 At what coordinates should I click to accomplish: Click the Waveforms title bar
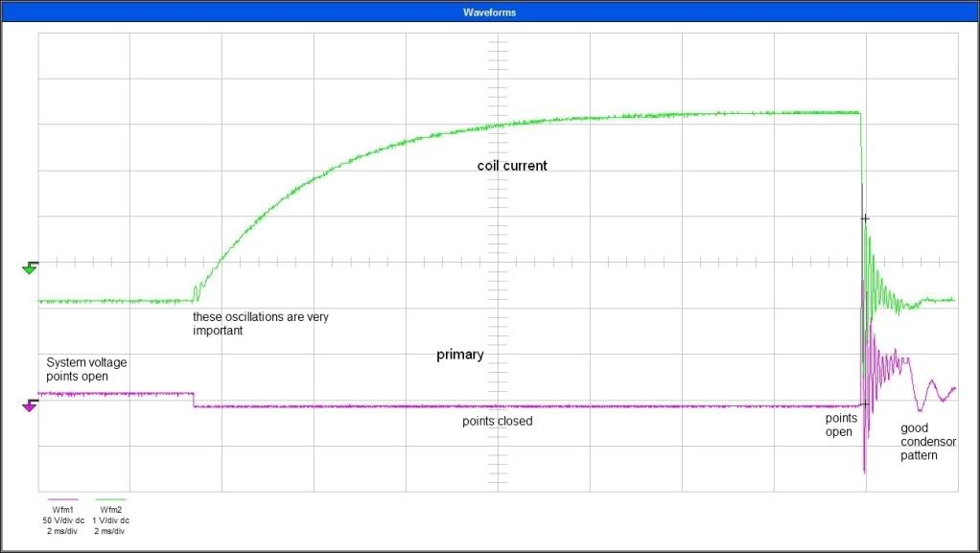pyautogui.click(x=489, y=13)
